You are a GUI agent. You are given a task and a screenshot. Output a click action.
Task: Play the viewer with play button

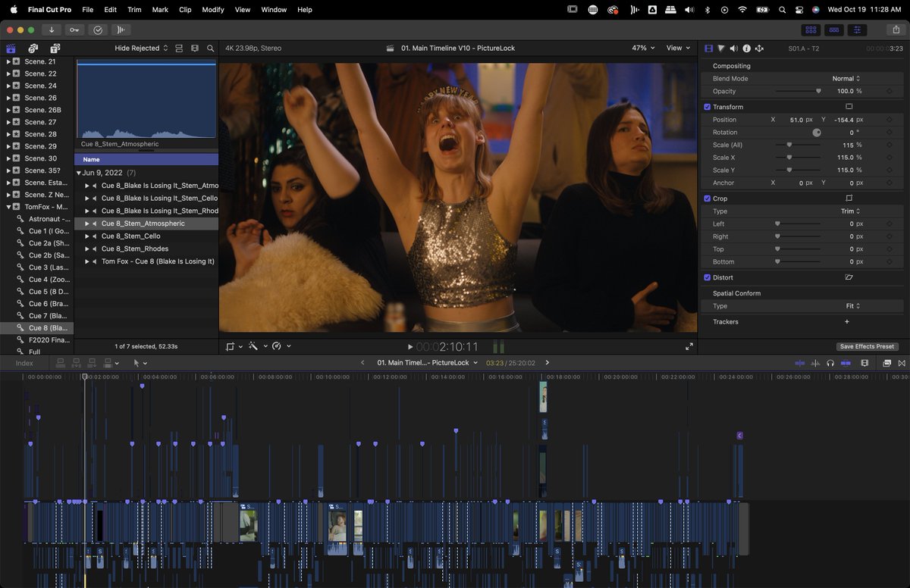click(x=410, y=347)
